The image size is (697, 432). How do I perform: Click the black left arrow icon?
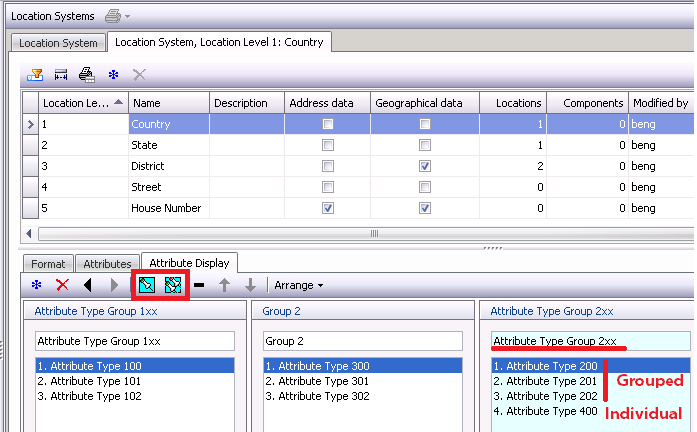88,285
